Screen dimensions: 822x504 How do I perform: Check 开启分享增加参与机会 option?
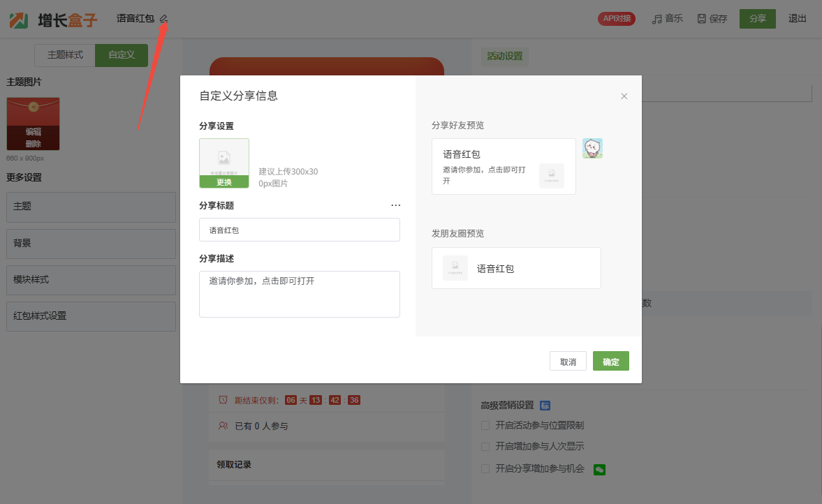pos(485,468)
